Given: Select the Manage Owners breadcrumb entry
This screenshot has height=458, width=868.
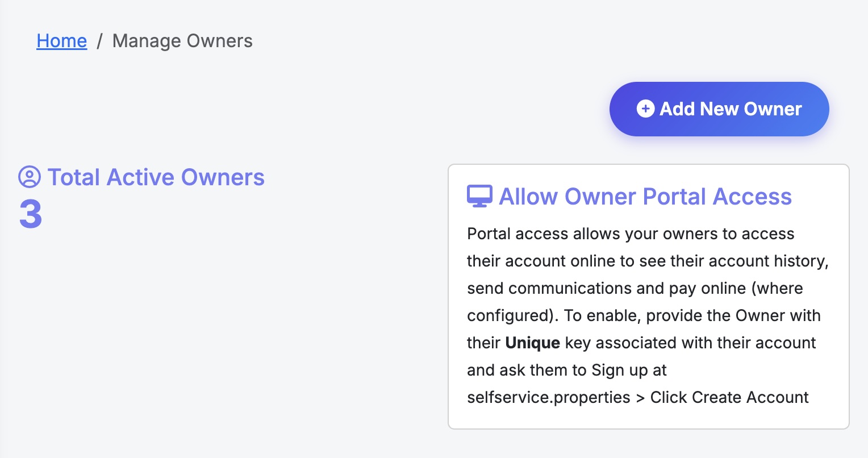Looking at the screenshot, I should point(182,40).
